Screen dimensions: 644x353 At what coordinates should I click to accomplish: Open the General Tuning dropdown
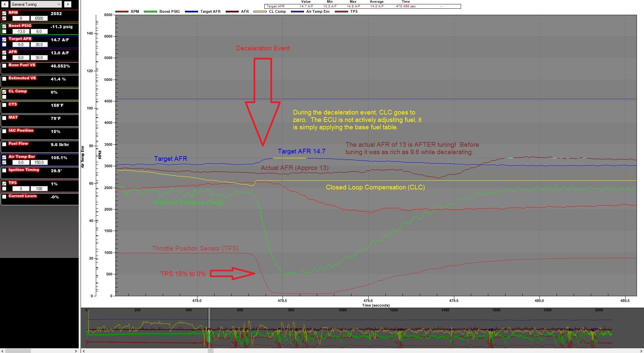(x=35, y=4)
